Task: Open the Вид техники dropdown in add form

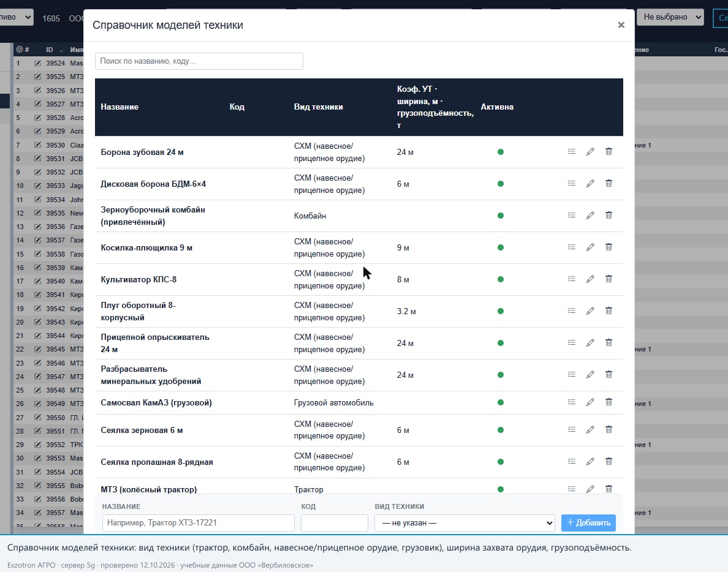Action: 464,523
